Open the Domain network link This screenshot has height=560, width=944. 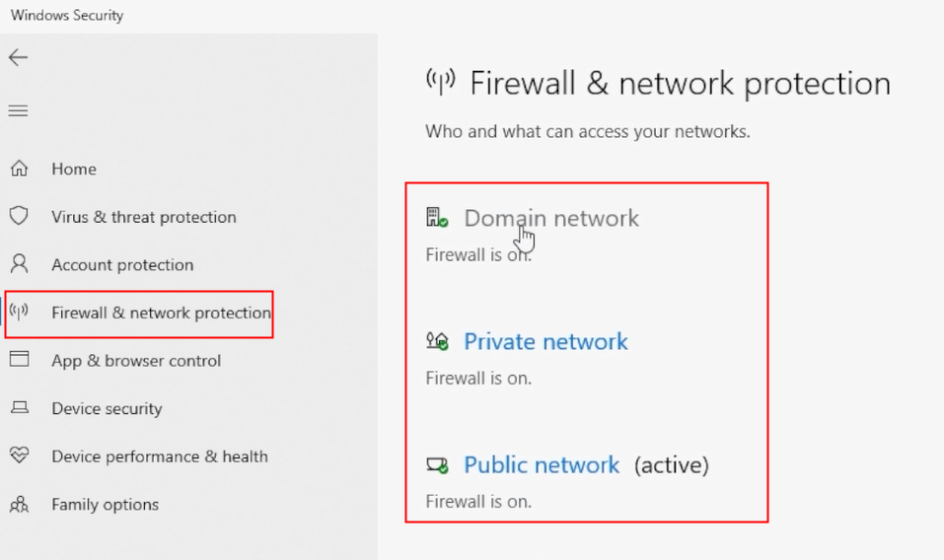point(550,218)
